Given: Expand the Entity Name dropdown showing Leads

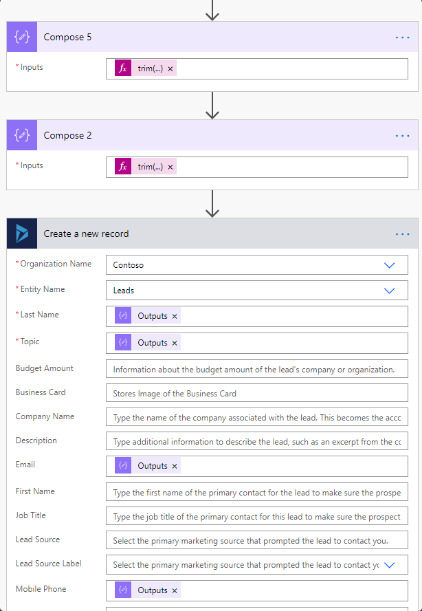Looking at the screenshot, I should point(389,291).
